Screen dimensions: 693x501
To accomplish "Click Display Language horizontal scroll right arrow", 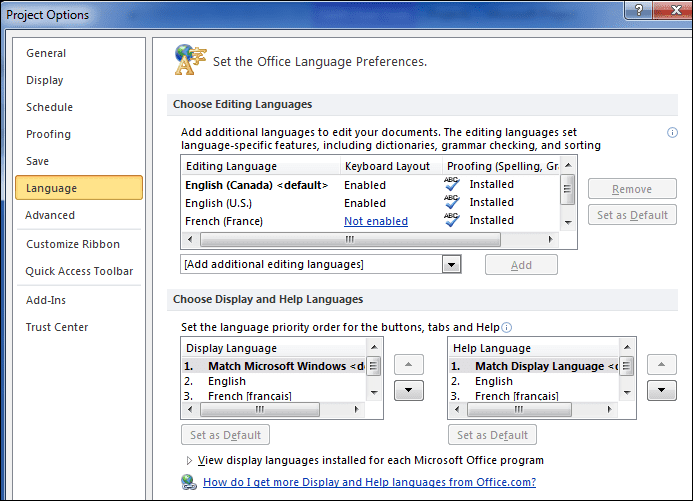I will (356, 410).
